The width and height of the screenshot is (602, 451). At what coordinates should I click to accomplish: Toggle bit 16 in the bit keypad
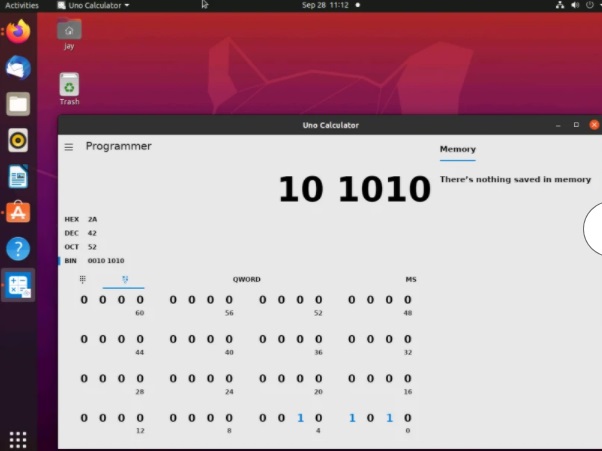(x=408, y=378)
